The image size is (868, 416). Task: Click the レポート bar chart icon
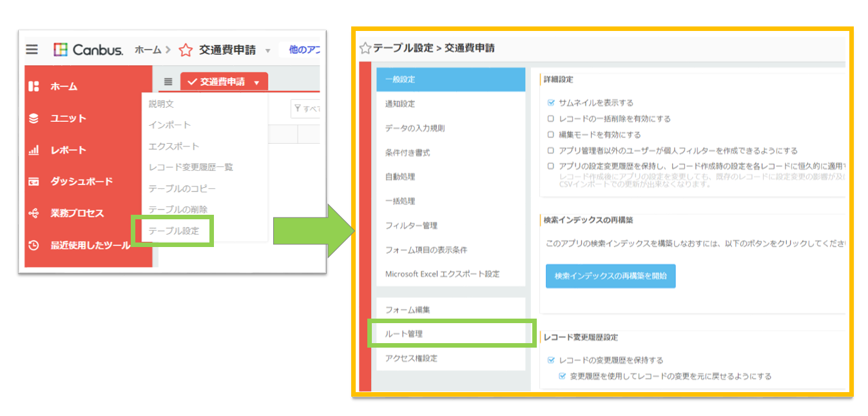(34, 150)
